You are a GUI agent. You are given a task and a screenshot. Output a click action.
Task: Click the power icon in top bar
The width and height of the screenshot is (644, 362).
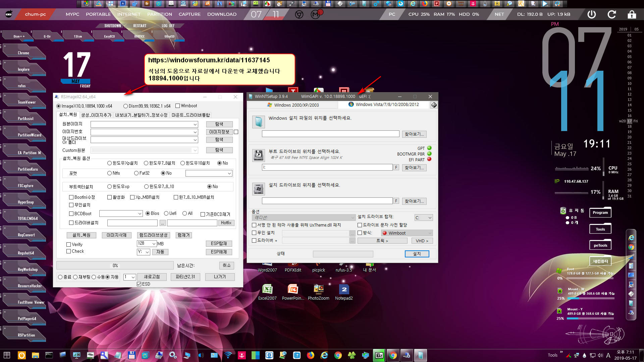tap(592, 14)
